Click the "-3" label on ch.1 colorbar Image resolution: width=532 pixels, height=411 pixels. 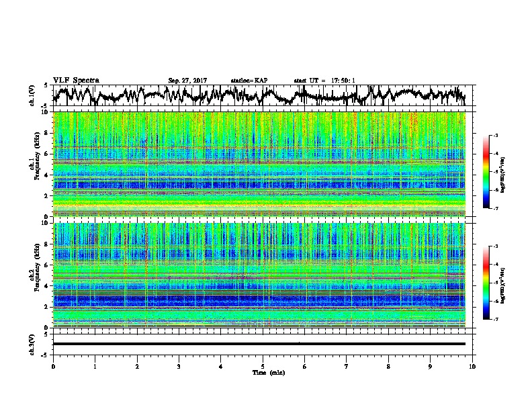tap(496, 136)
